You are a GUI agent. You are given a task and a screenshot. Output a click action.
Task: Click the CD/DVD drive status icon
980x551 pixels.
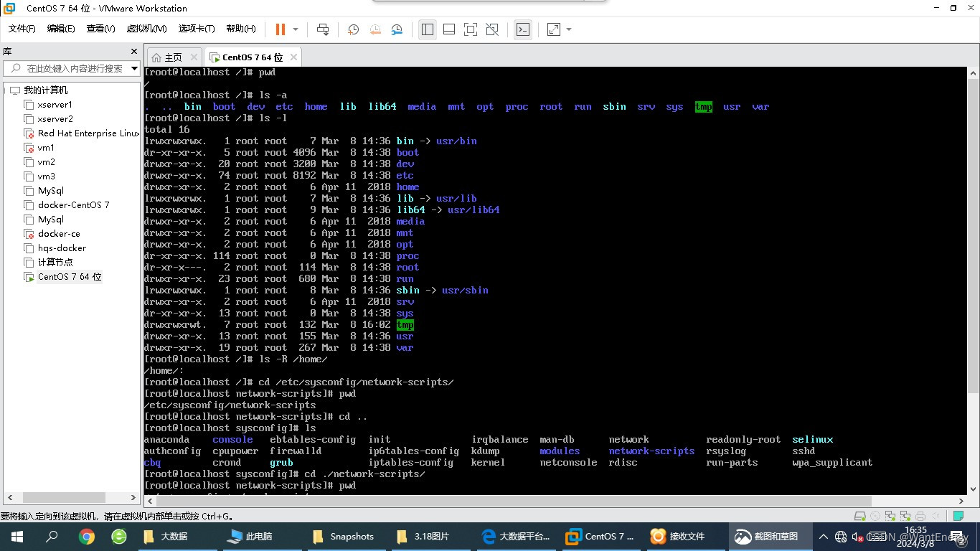[x=875, y=517]
